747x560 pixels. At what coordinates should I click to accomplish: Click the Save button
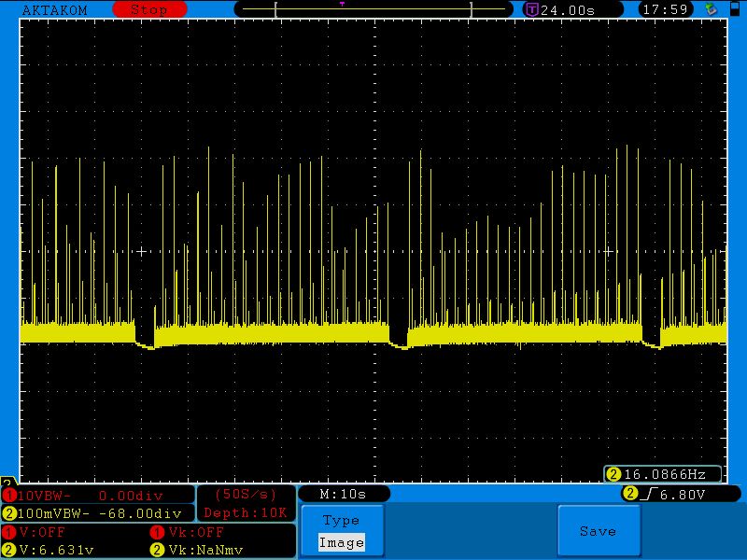tap(599, 530)
